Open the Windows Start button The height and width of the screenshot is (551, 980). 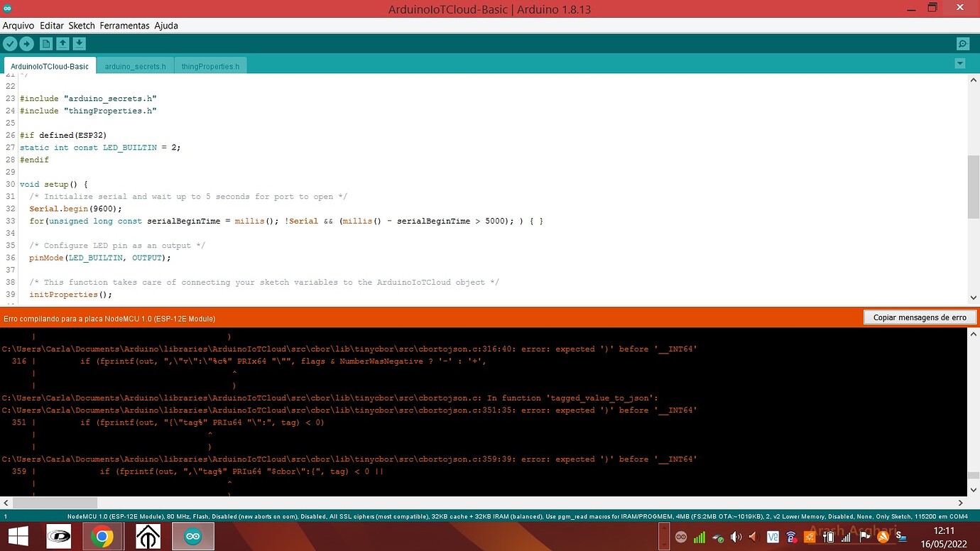[16, 536]
